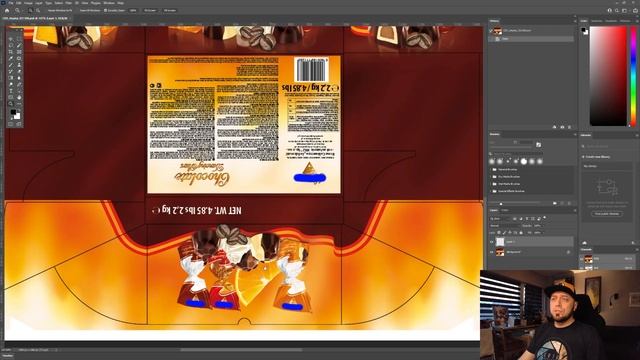Toggle RGB channel visibility
Viewport: 640px width, 360px height.
(x=582, y=259)
